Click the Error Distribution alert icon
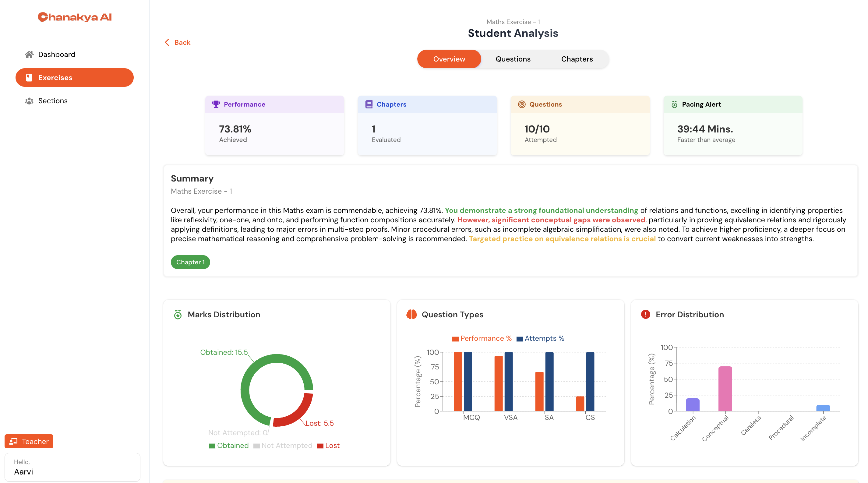 tap(645, 314)
